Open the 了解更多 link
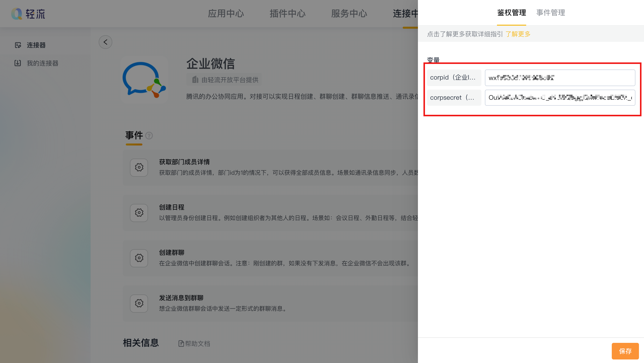Screen dimensions: 644x363 tap(518, 34)
